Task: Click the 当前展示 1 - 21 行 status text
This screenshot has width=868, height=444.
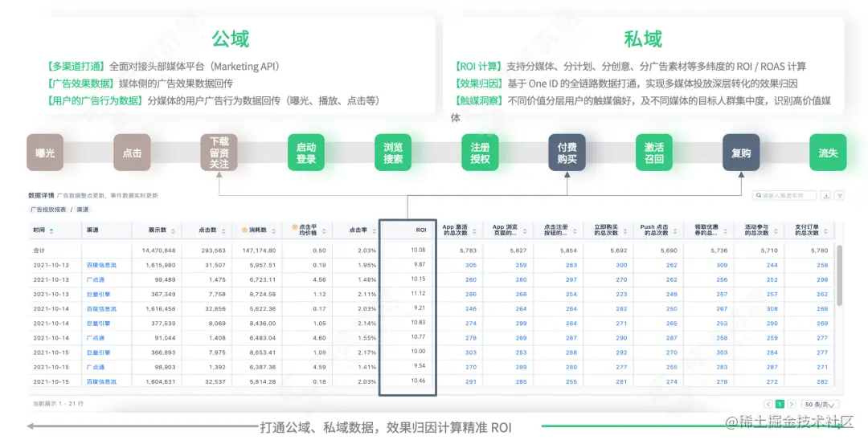Action: (x=58, y=404)
